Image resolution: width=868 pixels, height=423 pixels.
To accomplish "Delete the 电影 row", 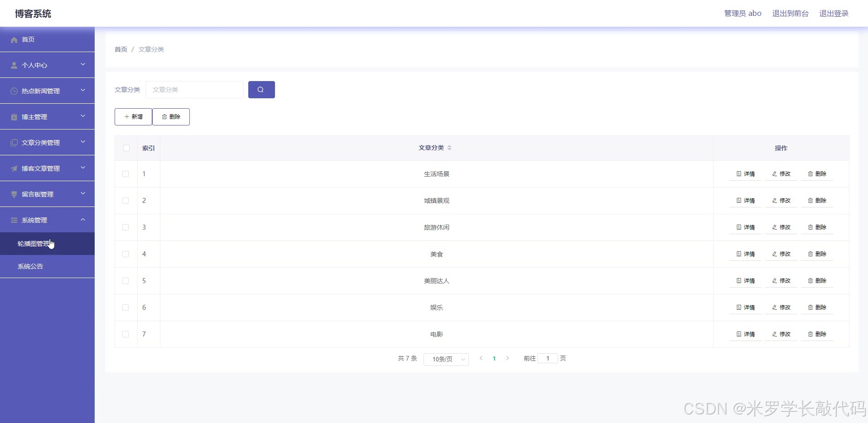I will [x=817, y=334].
